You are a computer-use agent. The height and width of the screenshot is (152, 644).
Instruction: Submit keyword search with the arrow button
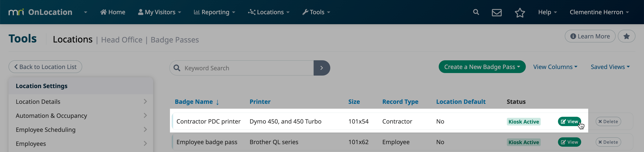point(322,68)
